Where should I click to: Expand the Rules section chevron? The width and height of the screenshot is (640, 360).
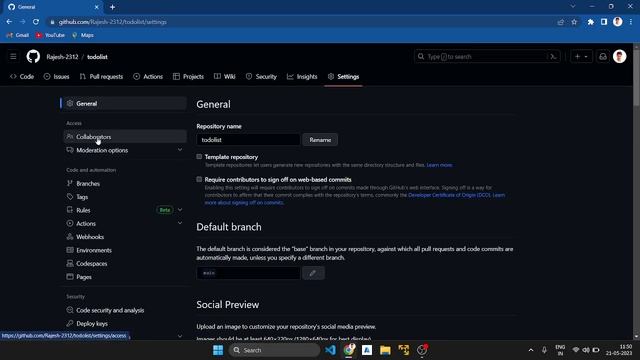click(x=180, y=210)
